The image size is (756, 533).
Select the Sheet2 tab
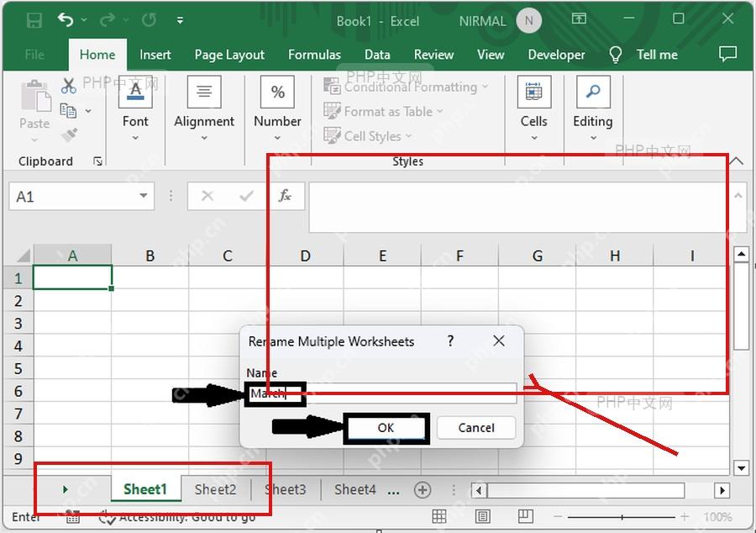(216, 489)
